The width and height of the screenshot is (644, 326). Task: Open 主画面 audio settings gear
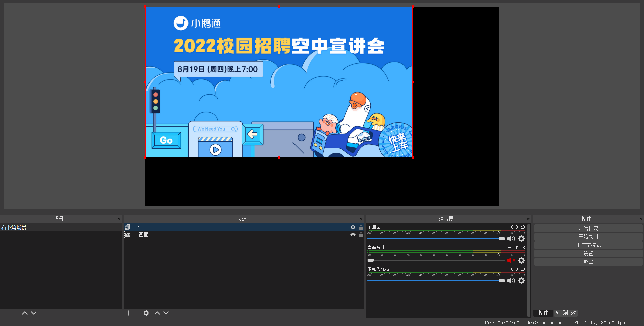(x=521, y=239)
